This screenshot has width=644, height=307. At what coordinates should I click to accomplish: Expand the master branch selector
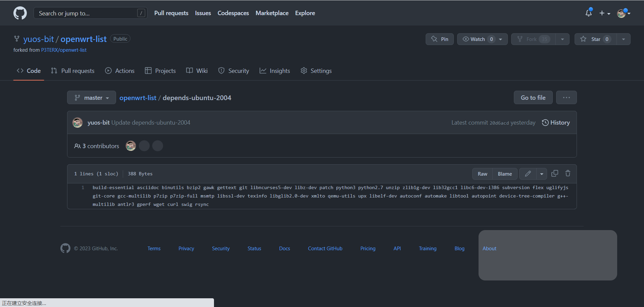(92, 98)
